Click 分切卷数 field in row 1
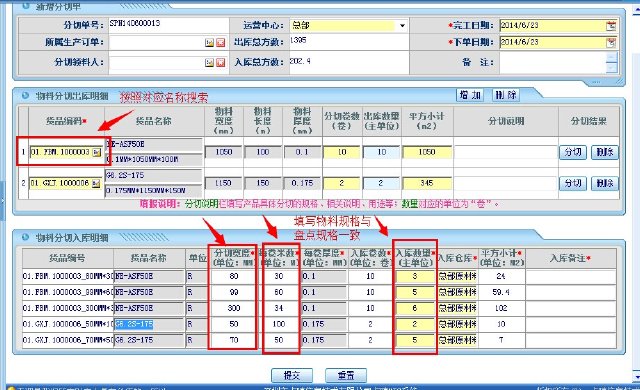The image size is (640, 390). pos(342,152)
